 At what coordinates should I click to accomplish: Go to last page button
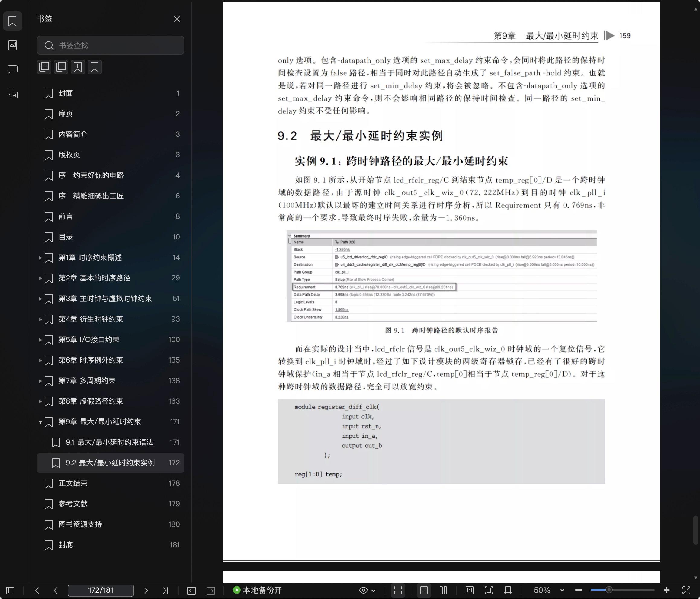165,591
